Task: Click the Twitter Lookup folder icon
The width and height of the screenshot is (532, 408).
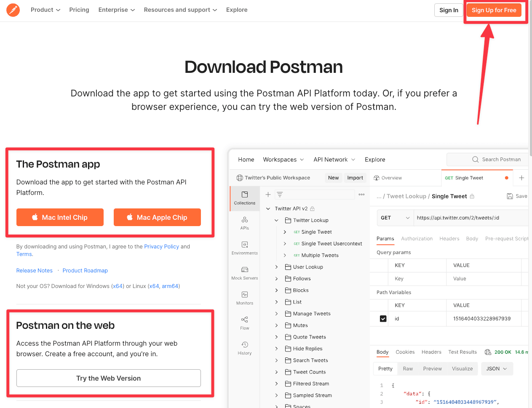Action: [x=288, y=220]
